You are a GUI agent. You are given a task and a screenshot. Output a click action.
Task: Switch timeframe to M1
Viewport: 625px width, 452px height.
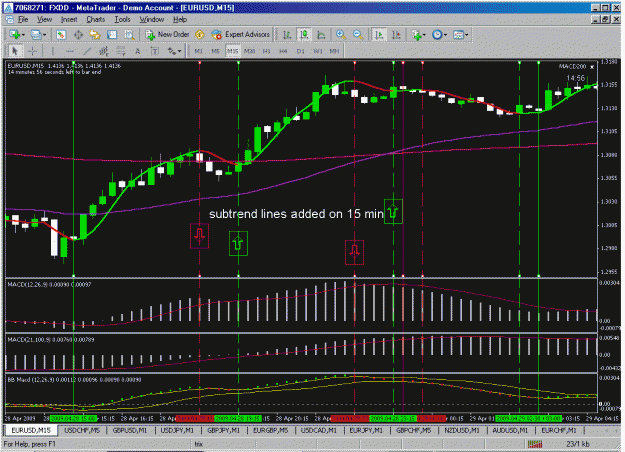click(x=199, y=51)
